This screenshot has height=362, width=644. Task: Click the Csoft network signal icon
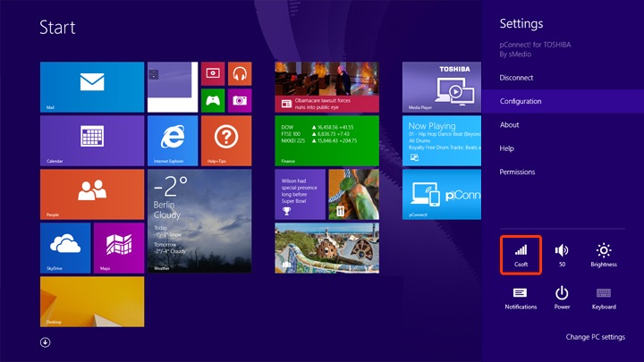pyautogui.click(x=521, y=255)
